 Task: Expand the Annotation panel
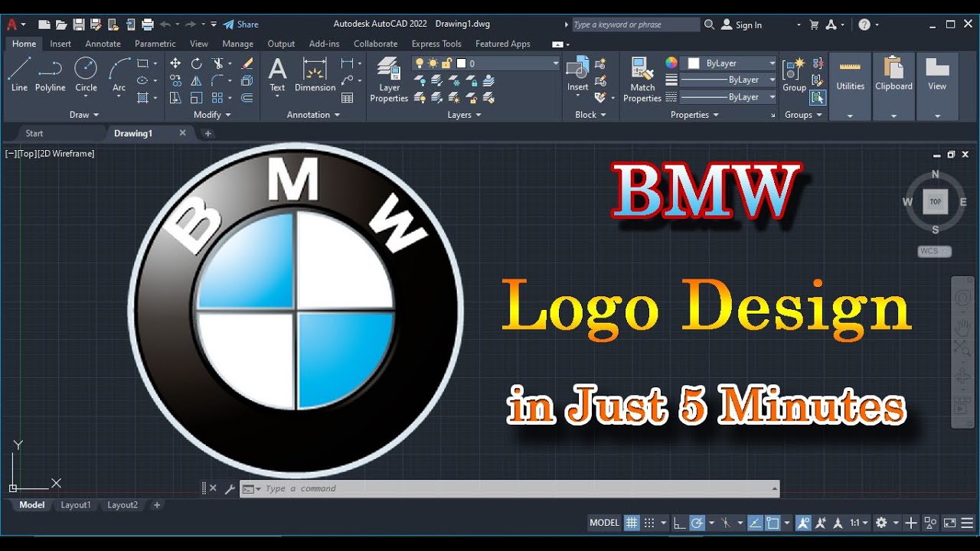[313, 115]
